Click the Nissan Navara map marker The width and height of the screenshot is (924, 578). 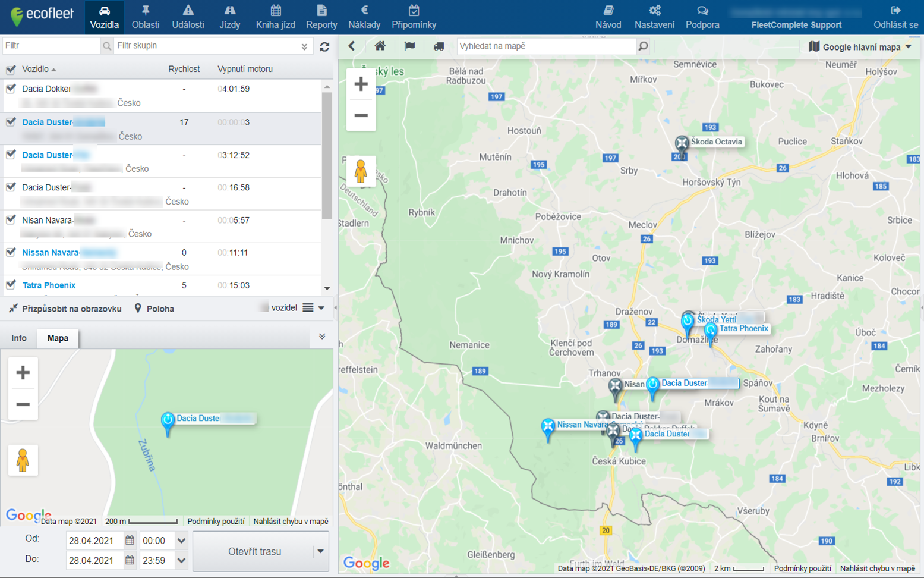tap(548, 429)
